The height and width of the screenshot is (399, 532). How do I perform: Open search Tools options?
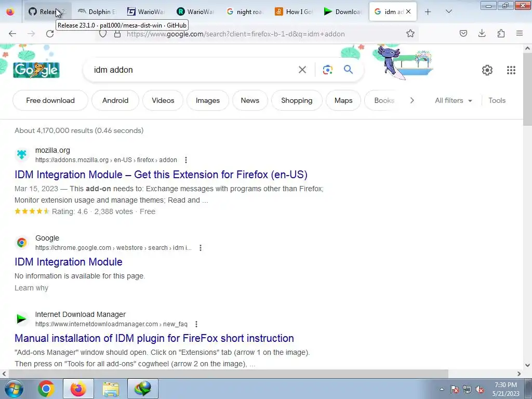pos(497,100)
